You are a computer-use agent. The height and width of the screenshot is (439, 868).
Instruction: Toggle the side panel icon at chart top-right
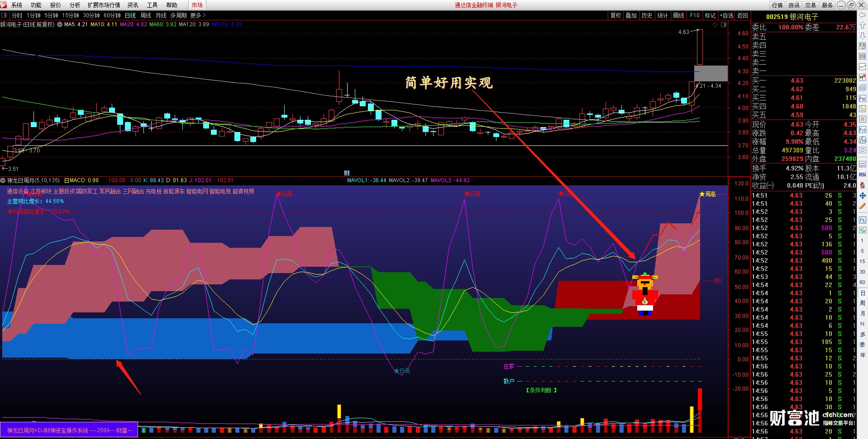723,25
